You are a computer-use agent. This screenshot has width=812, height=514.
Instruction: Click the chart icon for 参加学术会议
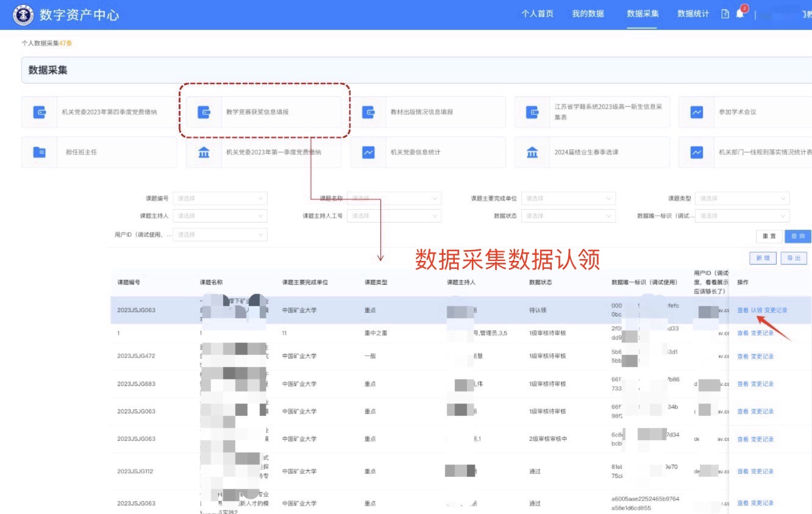[x=697, y=112]
